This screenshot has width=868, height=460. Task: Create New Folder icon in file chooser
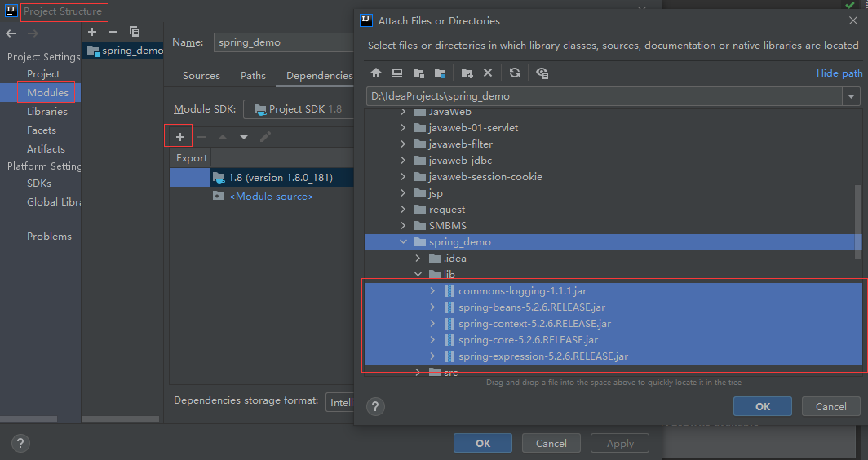click(x=467, y=73)
